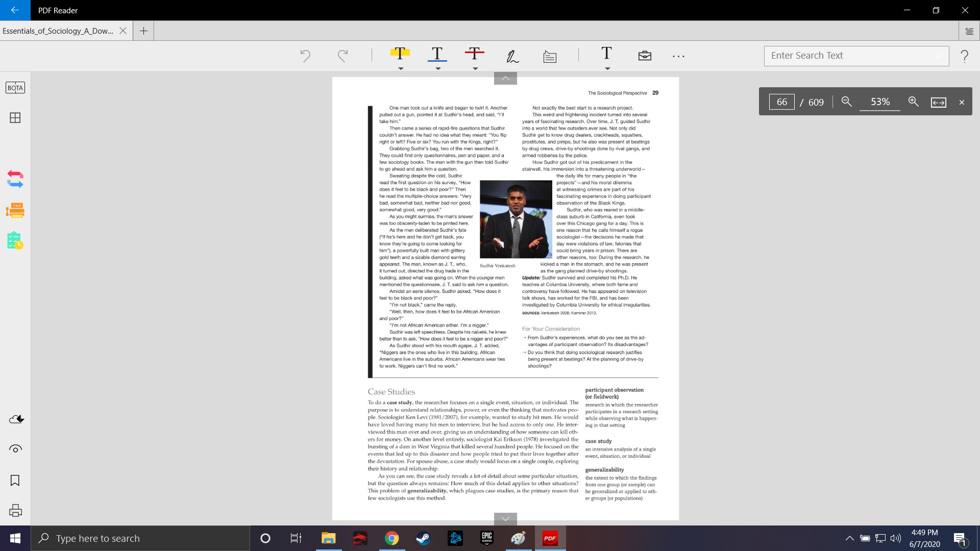This screenshot has height=551, width=980.
Task: Expand the highlight color dropdown arrow
Action: click(401, 68)
